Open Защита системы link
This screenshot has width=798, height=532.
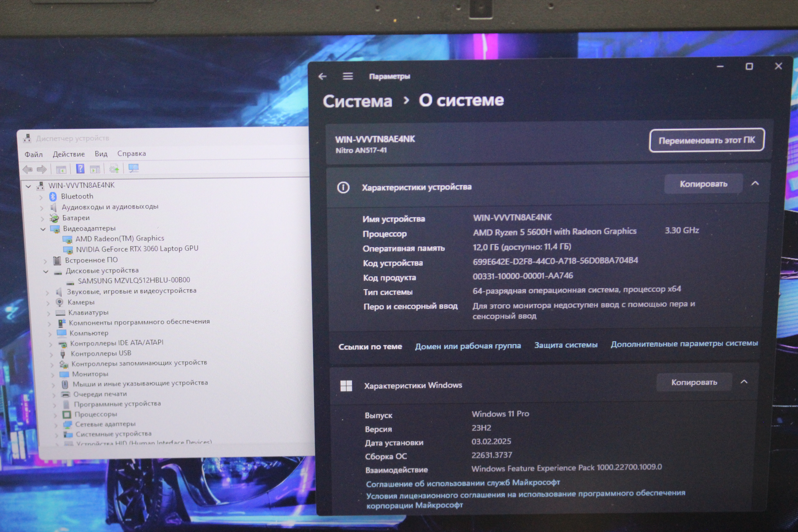pyautogui.click(x=566, y=345)
